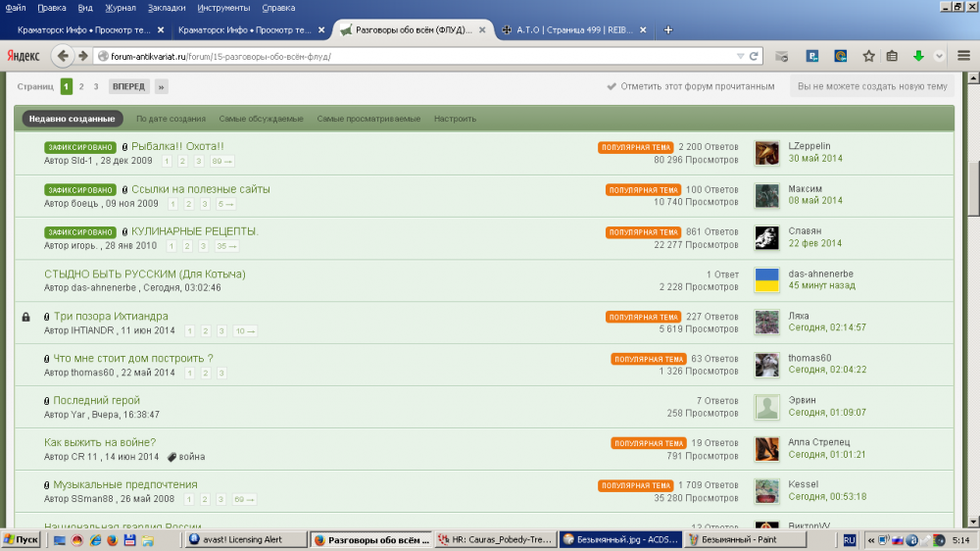Viewport: 980px width, 551px height.
Task: Close the A.T.O Страница 499 tab
Action: (x=643, y=30)
